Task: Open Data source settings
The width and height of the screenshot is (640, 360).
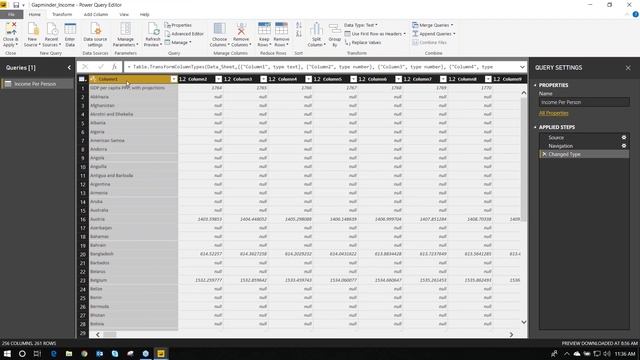Action: click(x=95, y=35)
